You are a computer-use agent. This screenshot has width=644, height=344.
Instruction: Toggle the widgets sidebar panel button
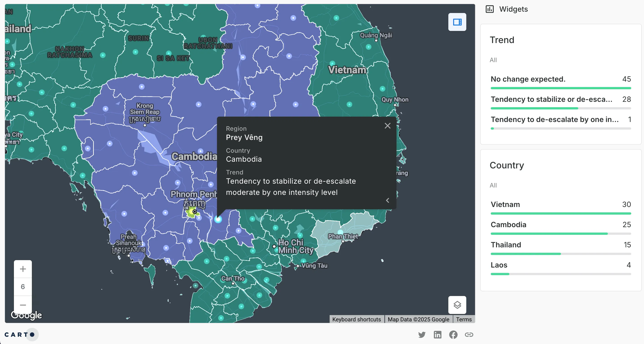(x=457, y=22)
